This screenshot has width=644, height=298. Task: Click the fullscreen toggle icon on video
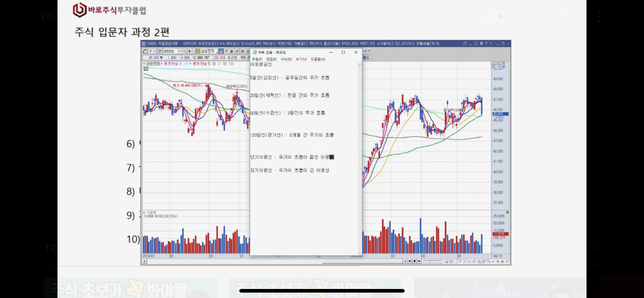tap(594, 247)
